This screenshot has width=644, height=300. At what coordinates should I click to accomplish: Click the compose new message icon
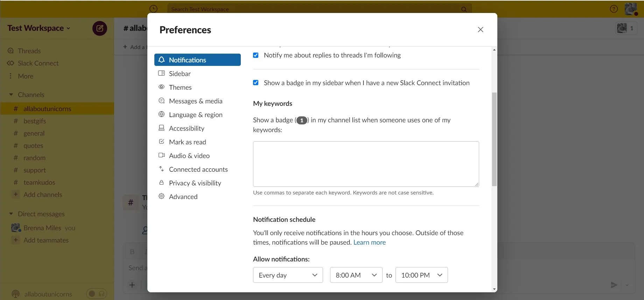(x=100, y=28)
